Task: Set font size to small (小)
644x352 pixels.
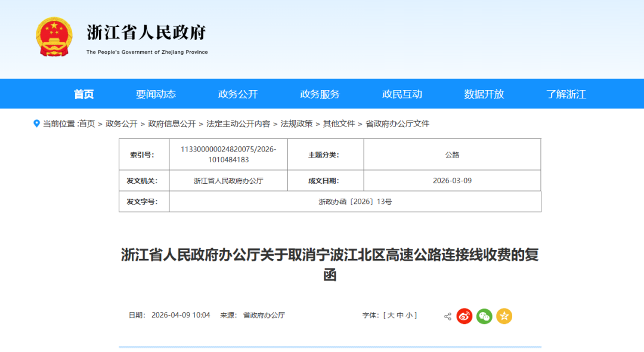Action: point(409,315)
